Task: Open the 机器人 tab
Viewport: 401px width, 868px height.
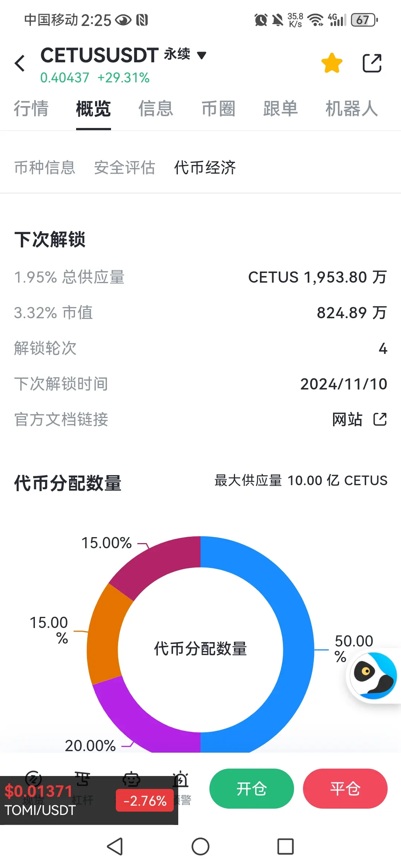Action: [352, 109]
